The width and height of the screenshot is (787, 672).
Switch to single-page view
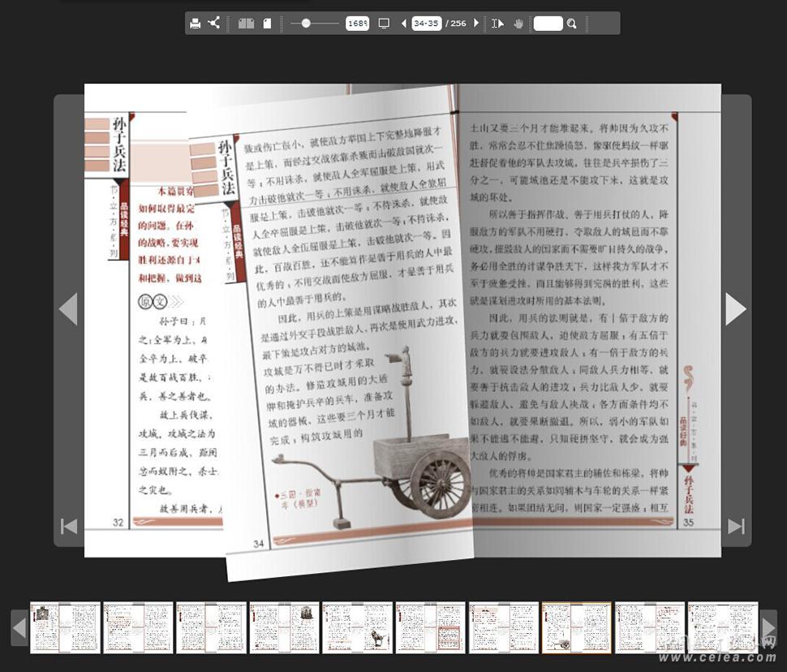(x=267, y=24)
